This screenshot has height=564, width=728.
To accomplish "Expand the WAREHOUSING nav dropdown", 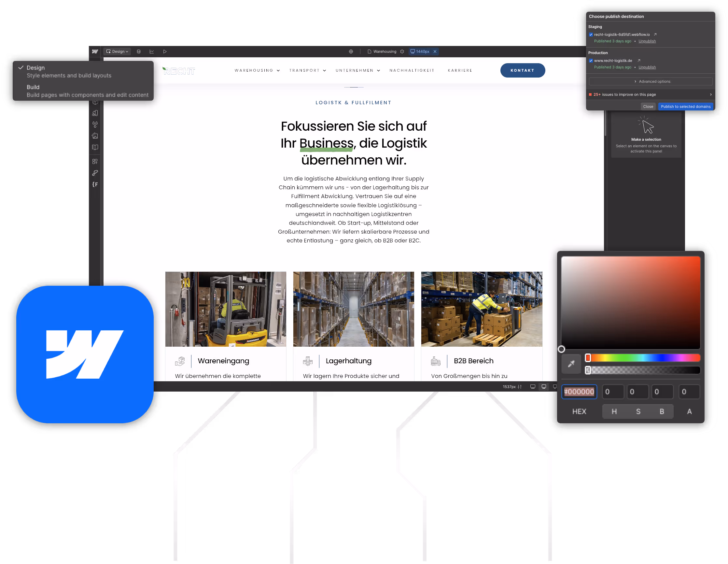I will coord(257,70).
